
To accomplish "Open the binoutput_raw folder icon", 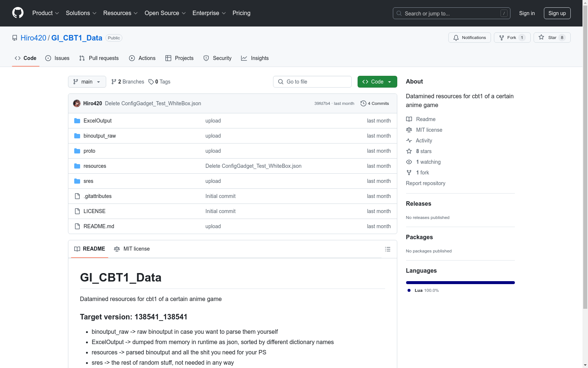I will pyautogui.click(x=77, y=136).
